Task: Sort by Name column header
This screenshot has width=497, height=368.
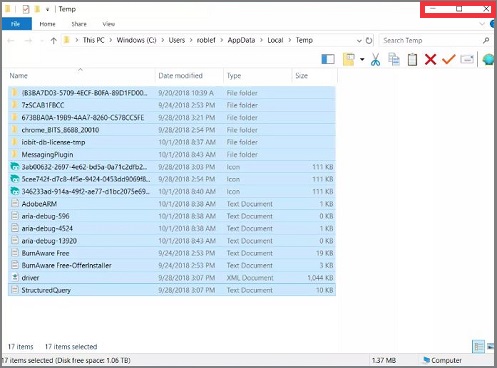Action: click(80, 76)
